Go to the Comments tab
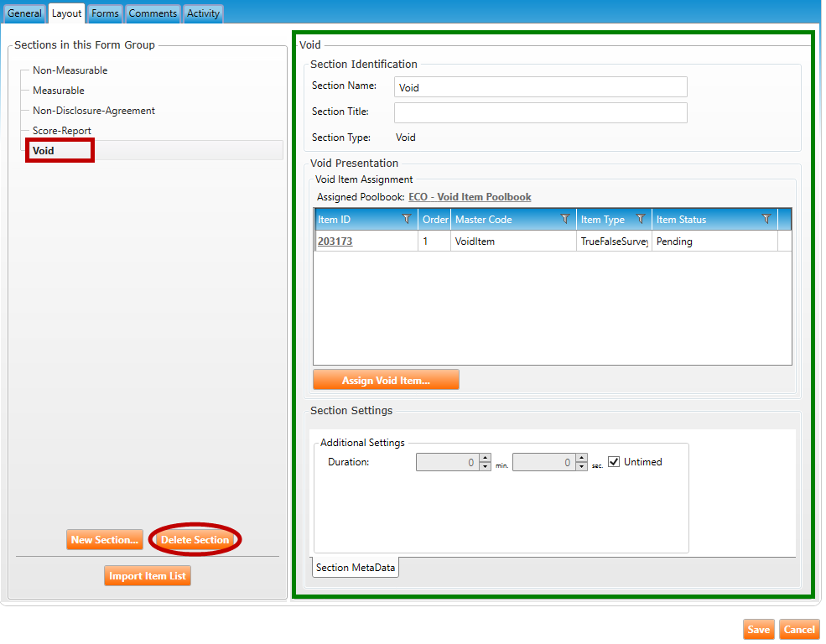This screenshot has height=644, width=826. 153,13
